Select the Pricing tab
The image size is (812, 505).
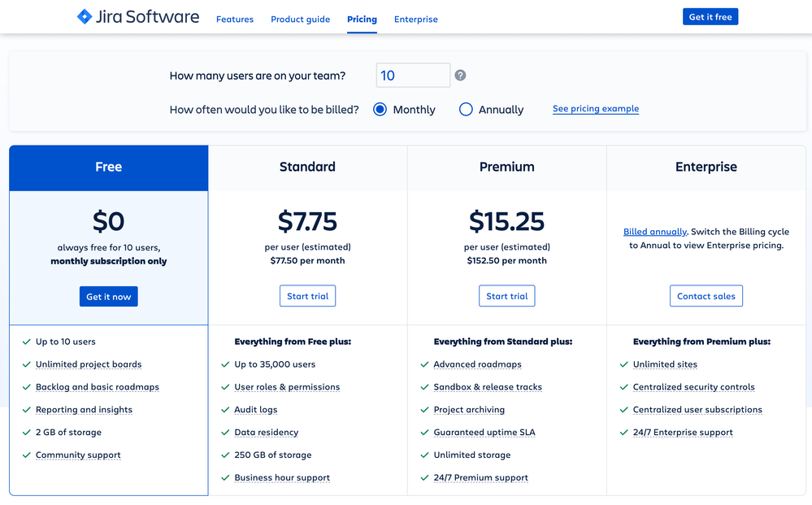[x=362, y=20]
